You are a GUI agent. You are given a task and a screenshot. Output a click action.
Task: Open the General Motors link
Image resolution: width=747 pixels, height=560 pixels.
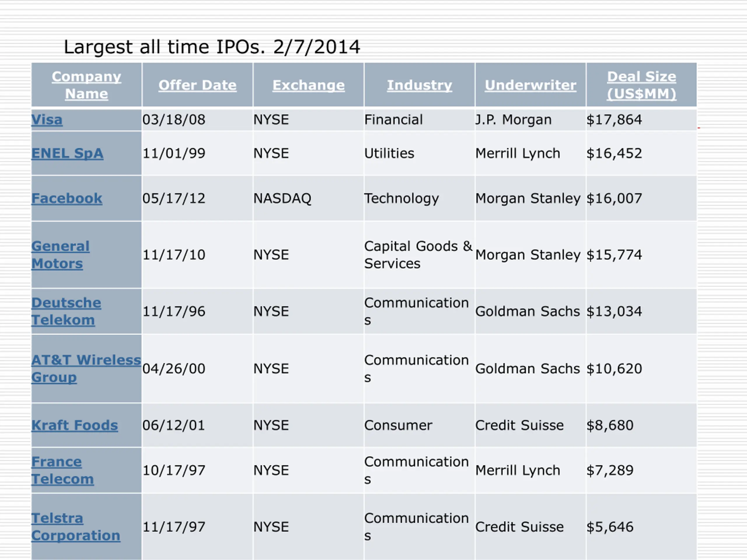click(x=60, y=255)
